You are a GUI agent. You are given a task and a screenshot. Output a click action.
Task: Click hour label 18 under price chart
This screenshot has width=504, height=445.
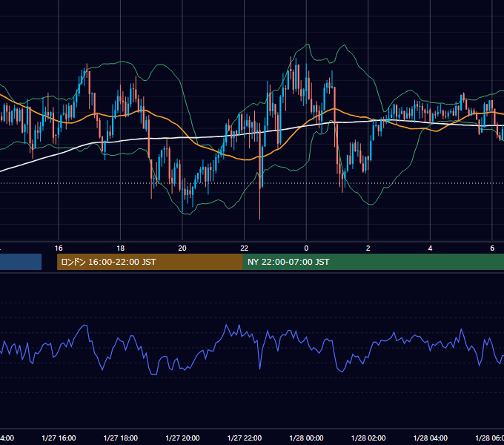[x=121, y=248]
